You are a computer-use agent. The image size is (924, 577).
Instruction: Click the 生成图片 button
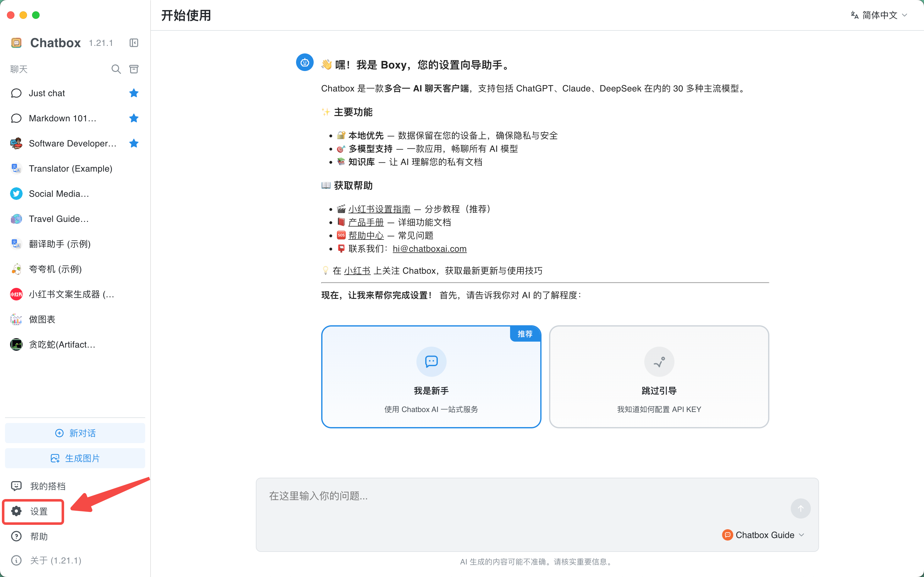[x=75, y=458]
